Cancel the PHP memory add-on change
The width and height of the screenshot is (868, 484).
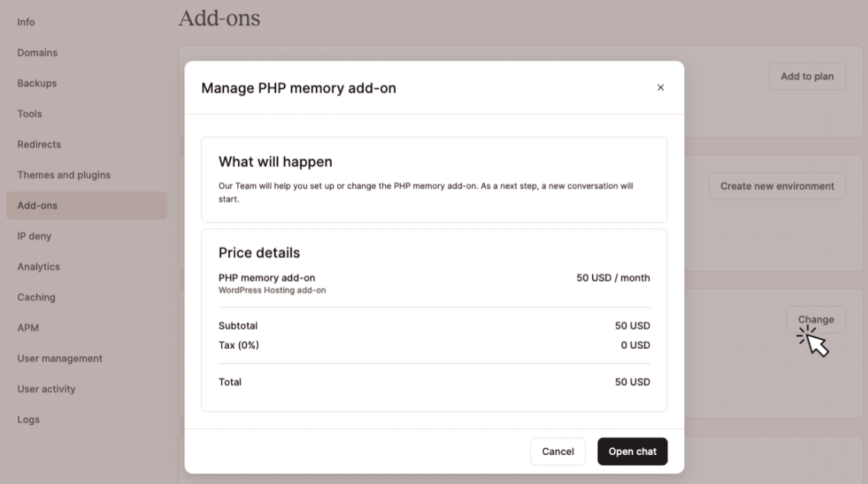click(x=558, y=451)
